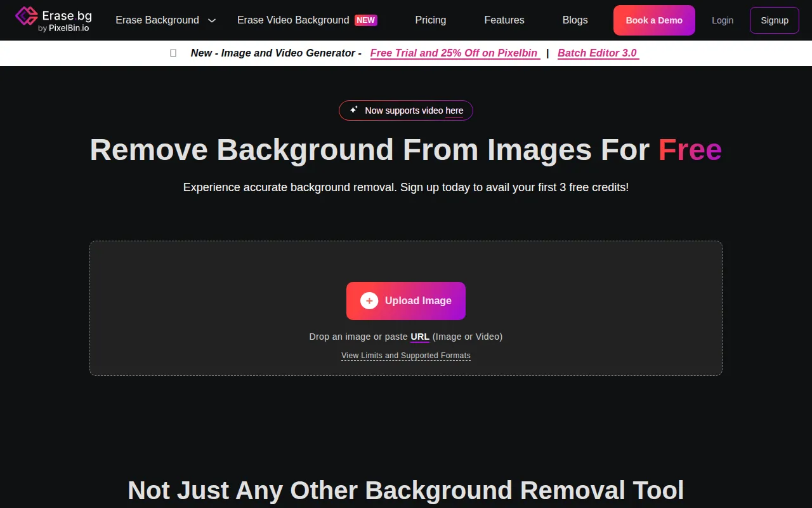Viewport: 812px width, 508px height.
Task: Click the Login link
Action: tap(723, 20)
